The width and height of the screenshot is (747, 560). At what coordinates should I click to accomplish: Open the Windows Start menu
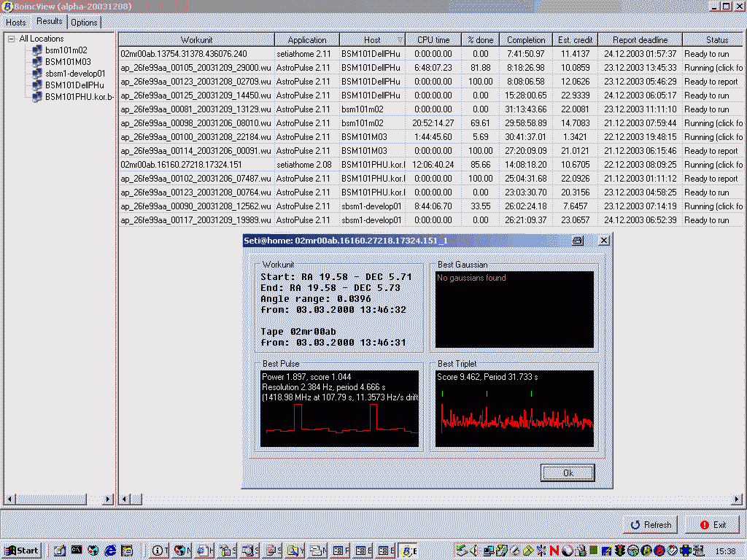click(20, 551)
